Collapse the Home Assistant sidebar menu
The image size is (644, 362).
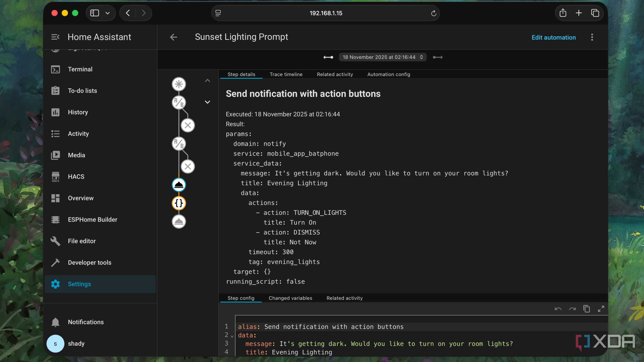pos(55,37)
